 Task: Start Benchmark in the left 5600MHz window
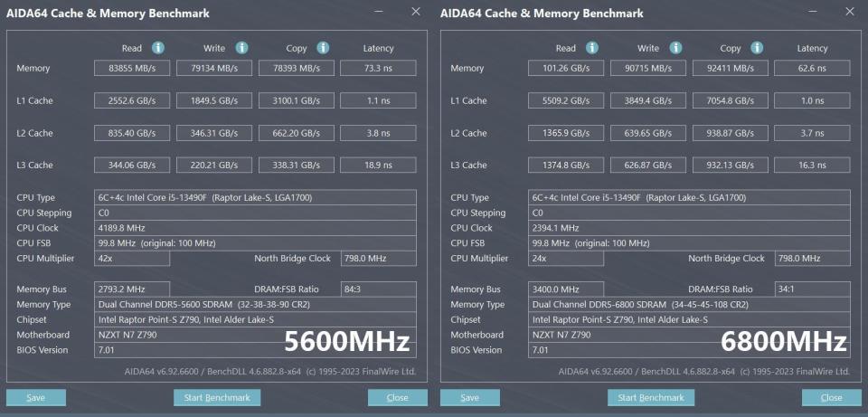tap(217, 397)
